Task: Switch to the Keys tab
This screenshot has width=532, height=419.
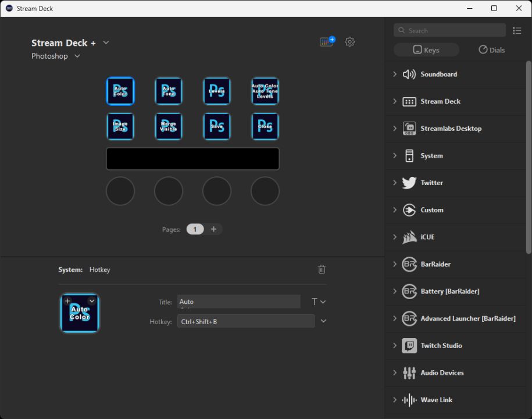Action: pos(426,49)
